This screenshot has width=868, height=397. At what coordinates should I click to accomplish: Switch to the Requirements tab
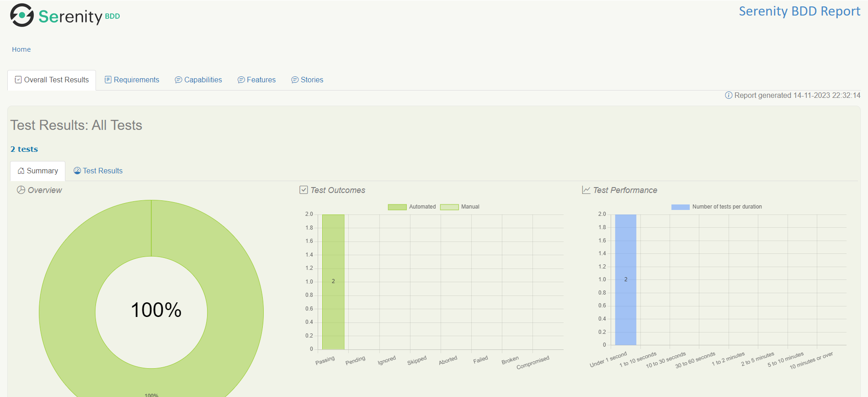[132, 80]
